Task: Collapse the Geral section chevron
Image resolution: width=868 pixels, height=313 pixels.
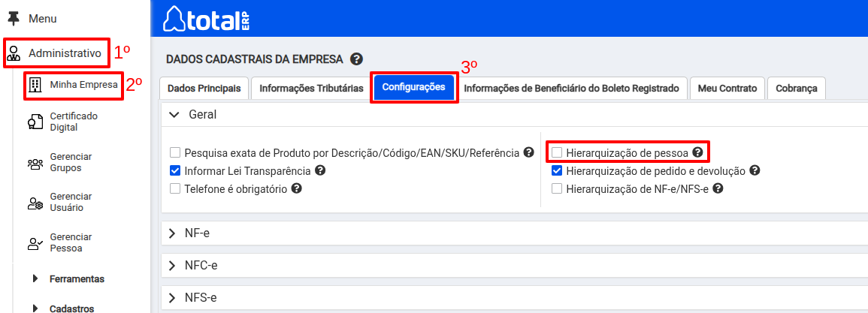Action: tap(174, 115)
